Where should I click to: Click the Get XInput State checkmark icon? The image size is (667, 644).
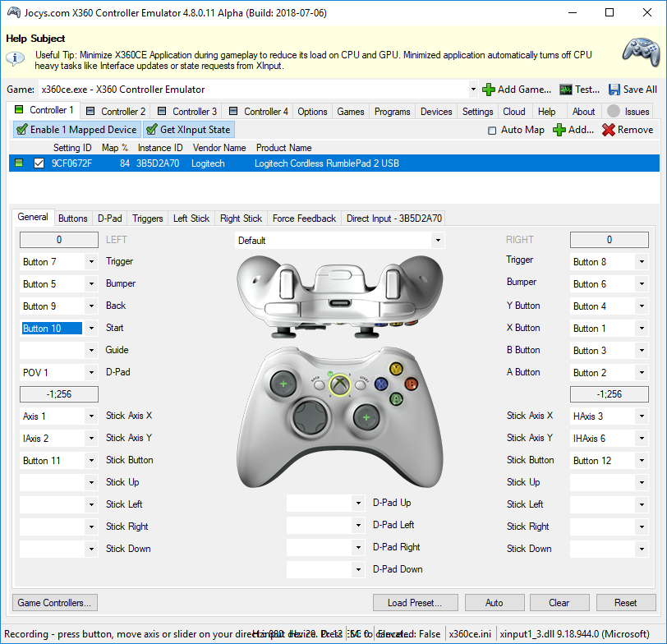[x=151, y=129]
